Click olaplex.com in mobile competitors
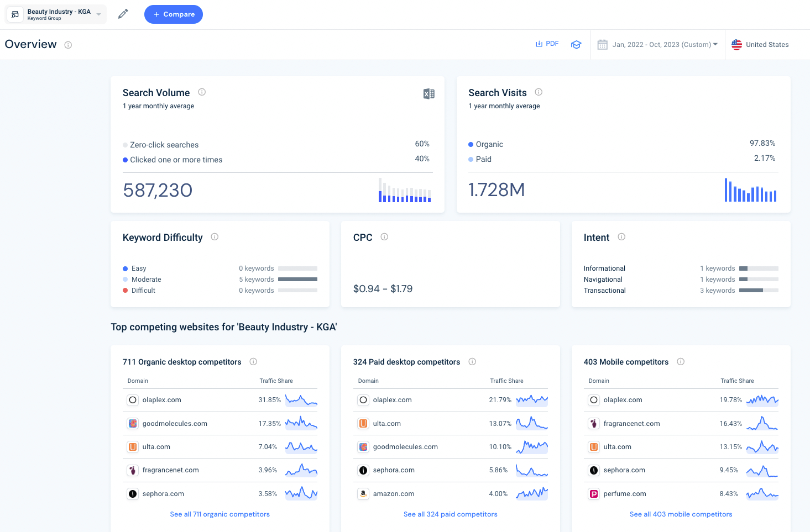This screenshot has width=810, height=532. (x=623, y=400)
